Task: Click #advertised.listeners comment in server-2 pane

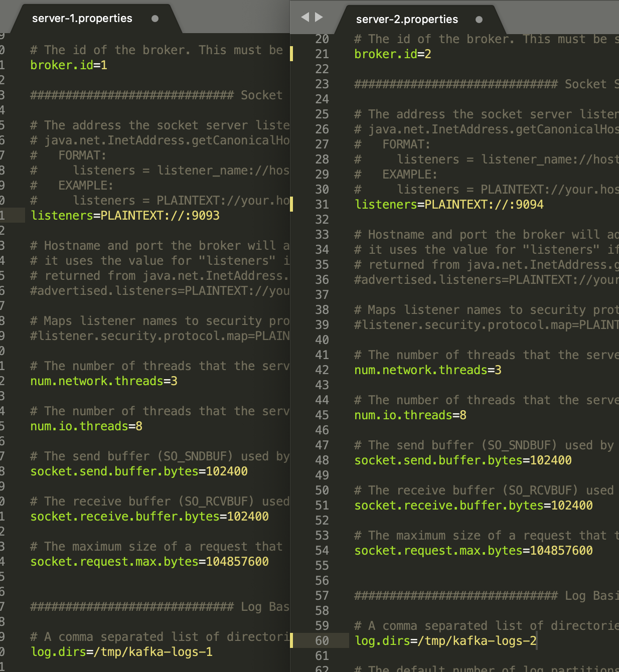Action: 487,280
